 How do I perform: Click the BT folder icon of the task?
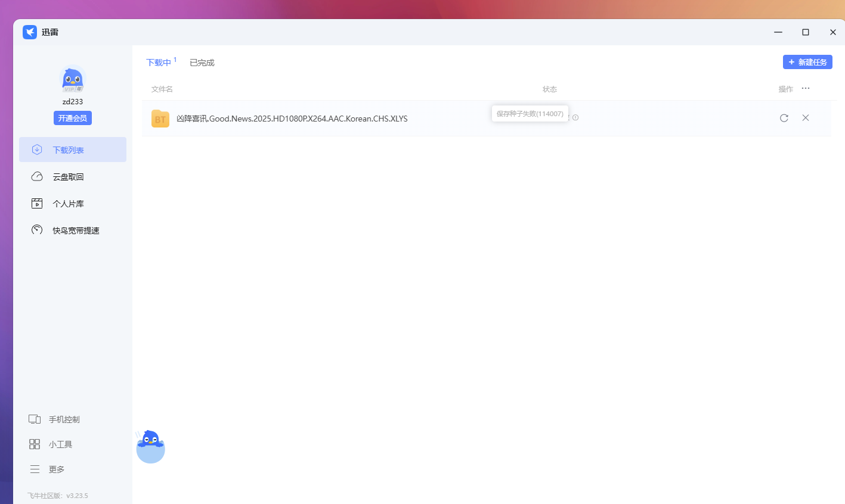160,119
